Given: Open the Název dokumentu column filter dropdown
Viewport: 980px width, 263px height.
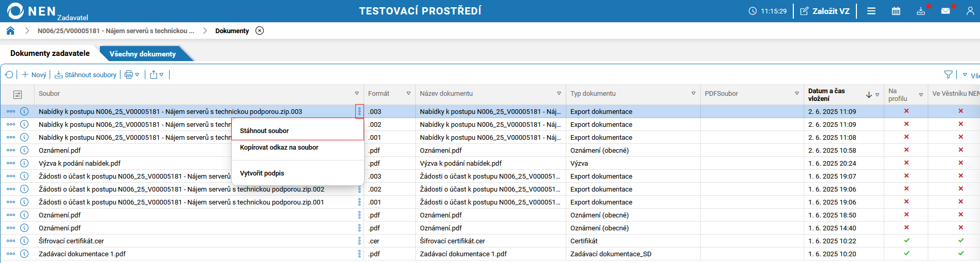Looking at the screenshot, I should [559, 94].
